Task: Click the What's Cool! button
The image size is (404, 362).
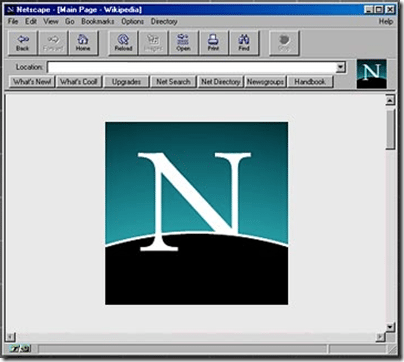Action: (x=79, y=82)
